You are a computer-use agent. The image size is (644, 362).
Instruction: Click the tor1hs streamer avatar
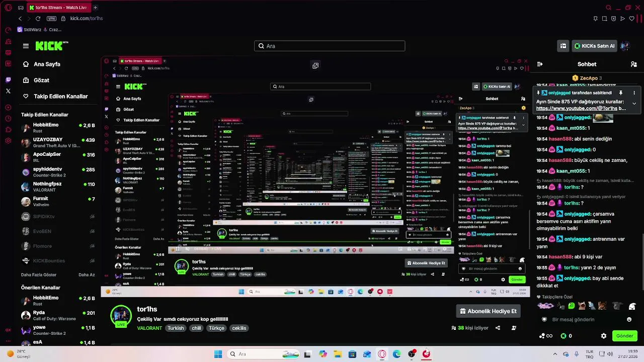click(121, 316)
